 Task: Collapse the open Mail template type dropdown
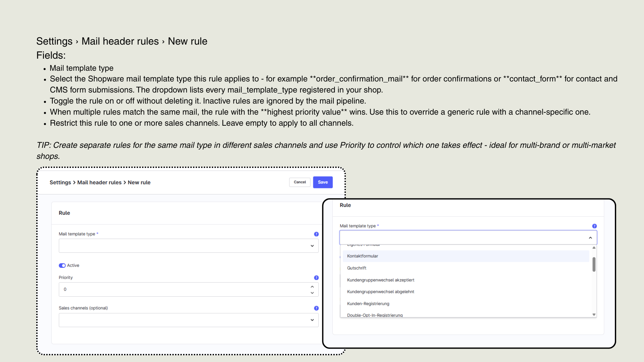[590, 238]
